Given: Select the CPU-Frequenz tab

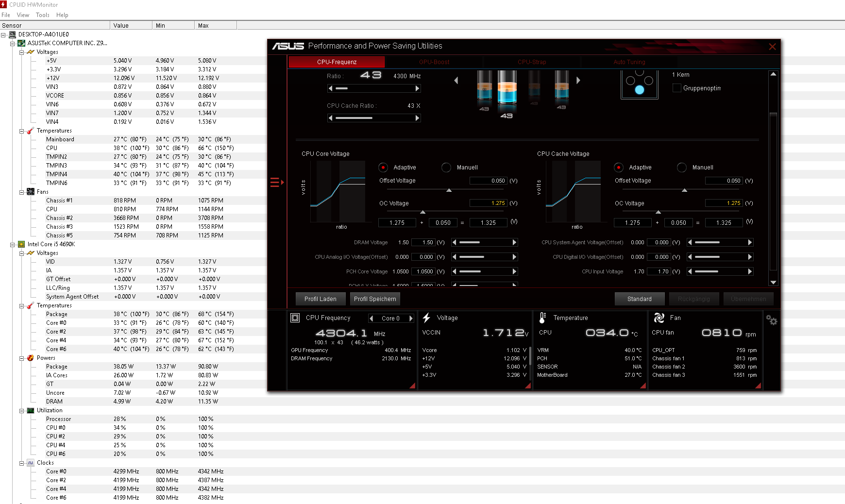Looking at the screenshot, I should coord(337,62).
